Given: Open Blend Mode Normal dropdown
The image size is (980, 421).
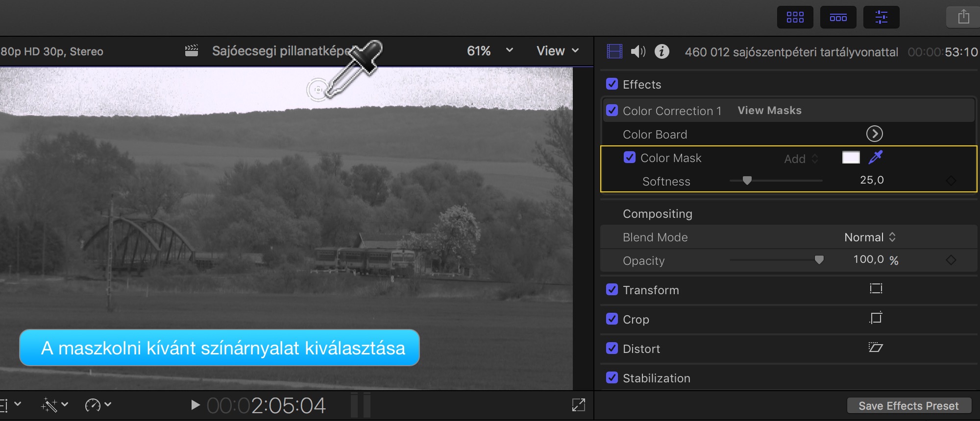Looking at the screenshot, I should coord(870,237).
